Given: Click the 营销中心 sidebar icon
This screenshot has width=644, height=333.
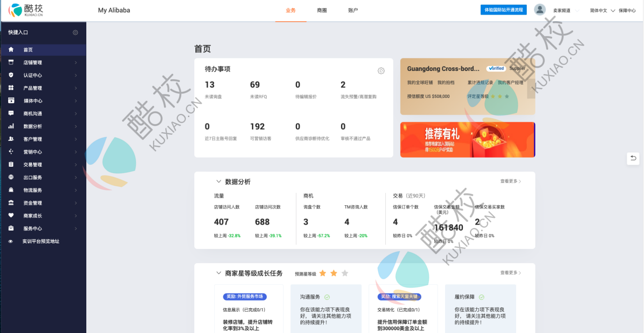Looking at the screenshot, I should click(x=11, y=152).
